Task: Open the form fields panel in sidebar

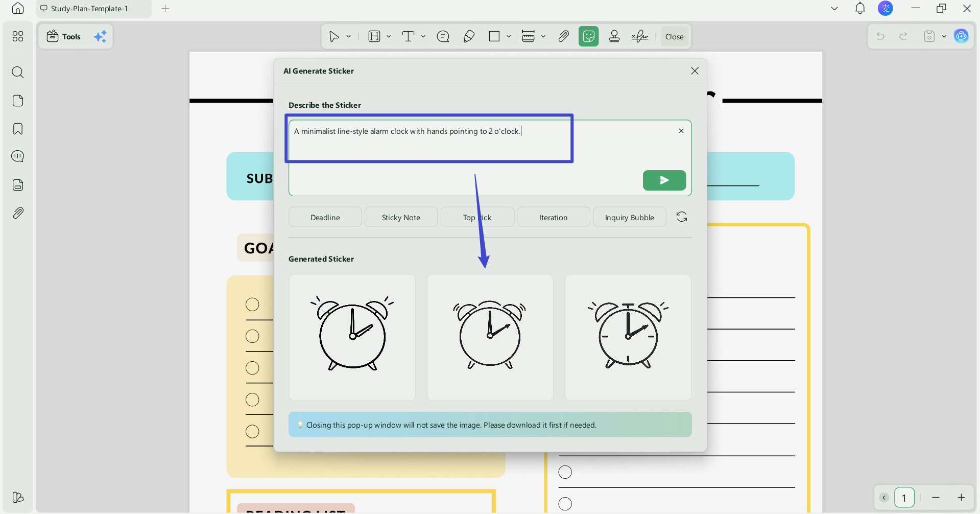Action: point(18,185)
